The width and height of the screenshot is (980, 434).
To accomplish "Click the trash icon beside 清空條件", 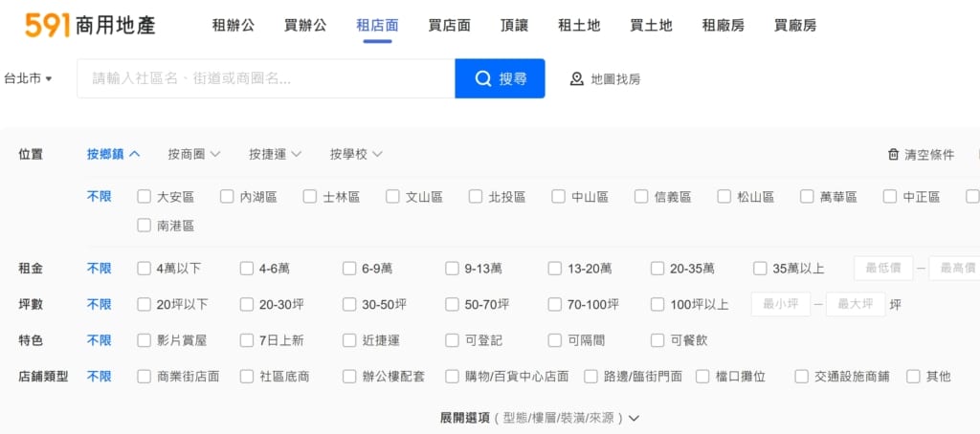I will click(x=893, y=154).
